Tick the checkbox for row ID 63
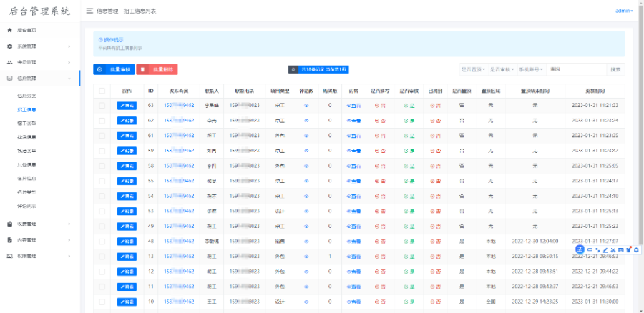The height and width of the screenshot is (313, 644). point(102,105)
